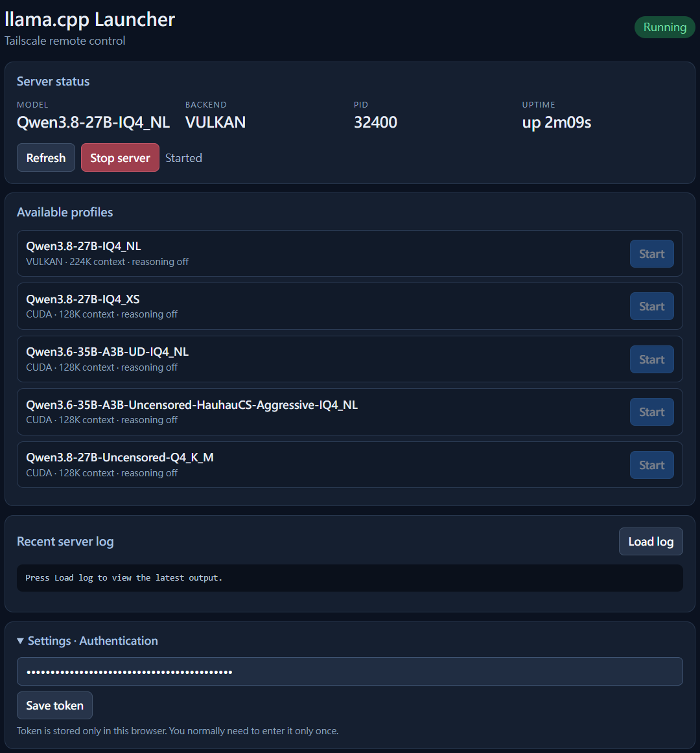Stop the running server
The height and width of the screenshot is (753, 700).
[120, 157]
